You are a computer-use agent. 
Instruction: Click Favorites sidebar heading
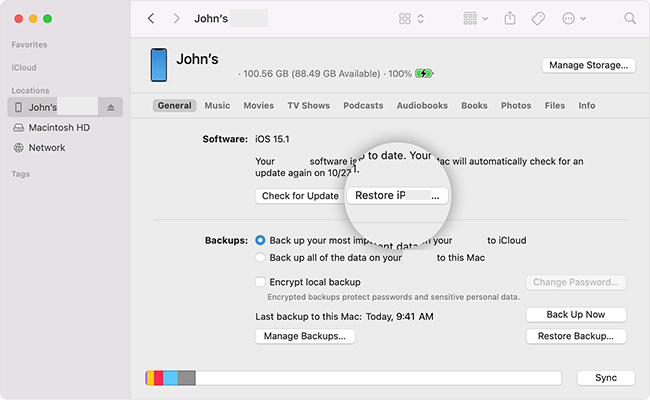pyautogui.click(x=29, y=44)
